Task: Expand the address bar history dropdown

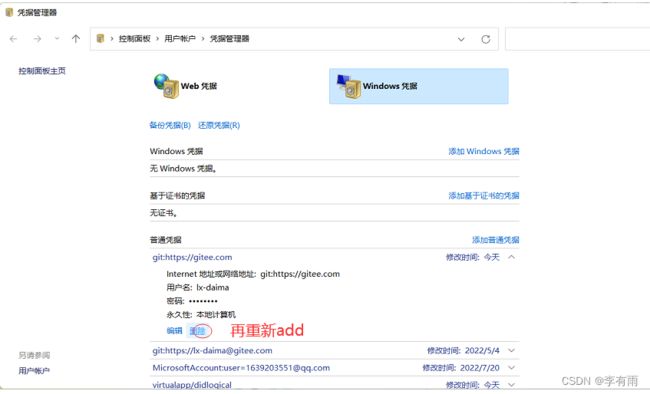Action: 461,39
